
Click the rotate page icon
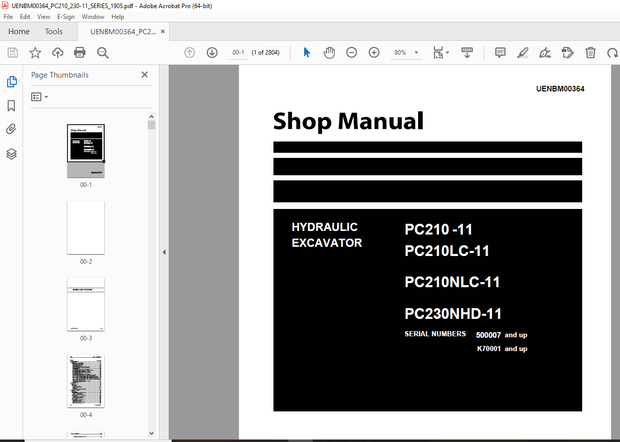click(x=612, y=53)
